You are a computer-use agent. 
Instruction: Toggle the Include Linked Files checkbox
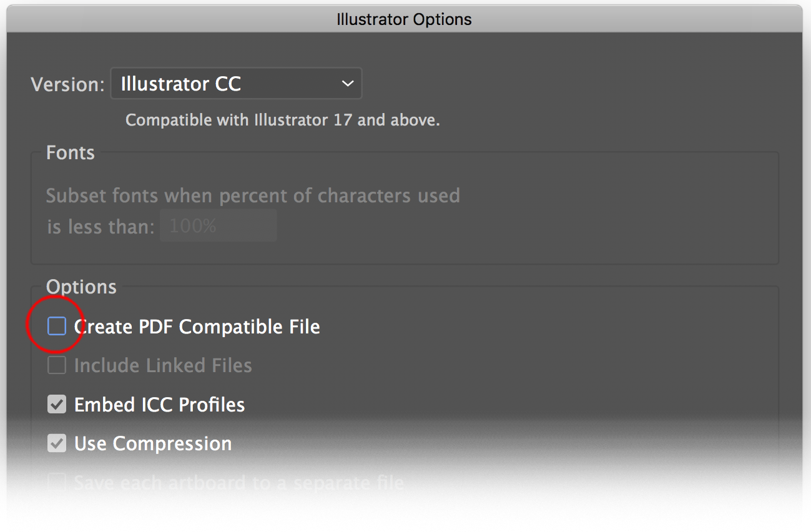[57, 365]
